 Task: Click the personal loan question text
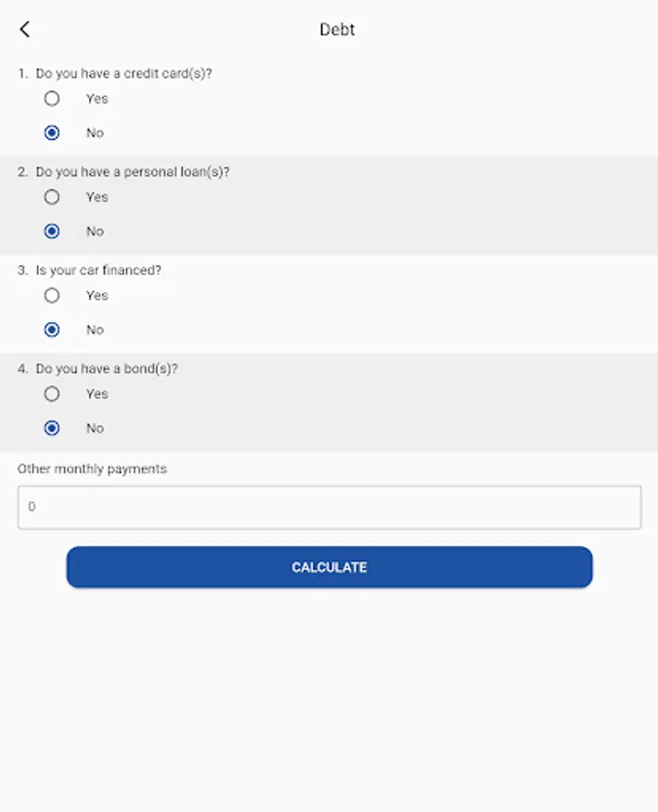pos(133,171)
